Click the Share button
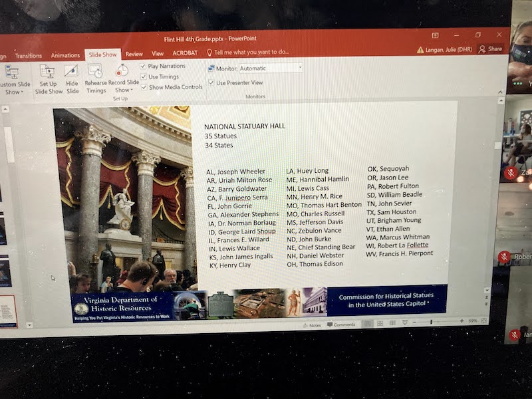Image resolution: width=532 pixels, height=399 pixels. click(490, 49)
